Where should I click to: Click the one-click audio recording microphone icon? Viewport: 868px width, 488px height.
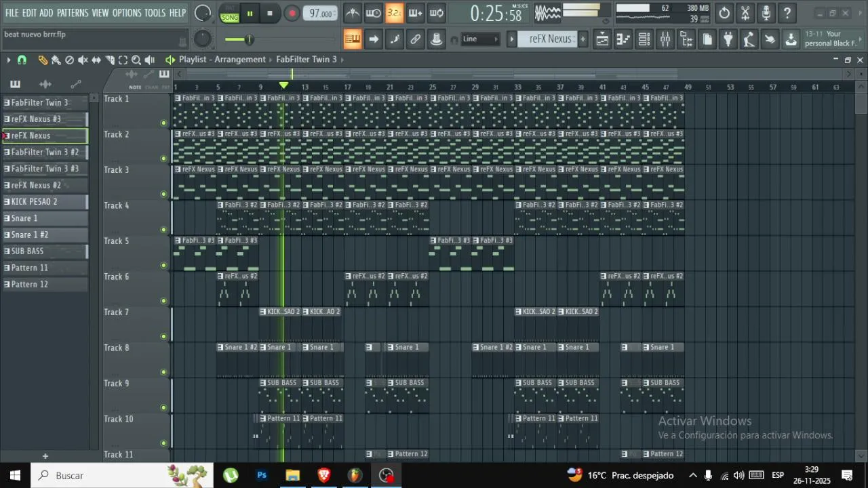766,13
